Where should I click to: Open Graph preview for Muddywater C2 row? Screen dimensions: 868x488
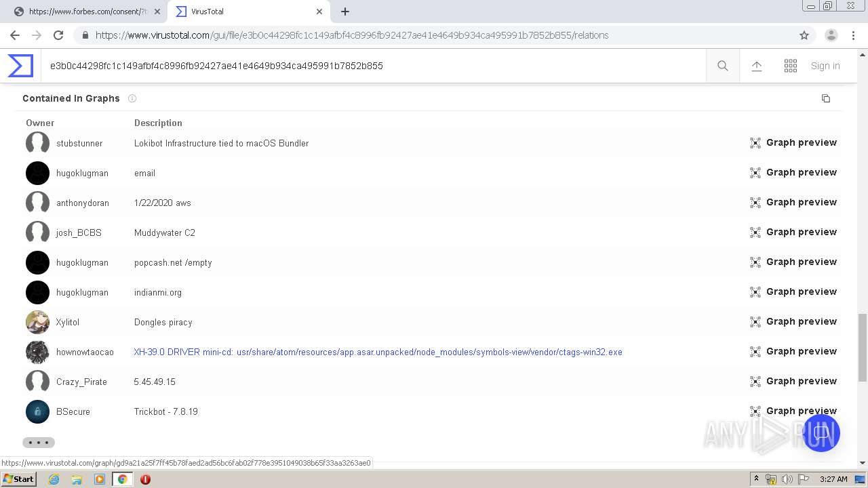pyautogui.click(x=793, y=232)
